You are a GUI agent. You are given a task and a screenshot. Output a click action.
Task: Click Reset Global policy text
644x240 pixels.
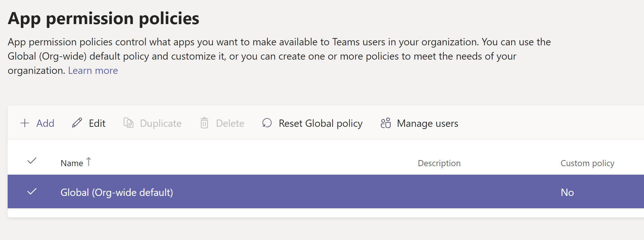(x=320, y=123)
